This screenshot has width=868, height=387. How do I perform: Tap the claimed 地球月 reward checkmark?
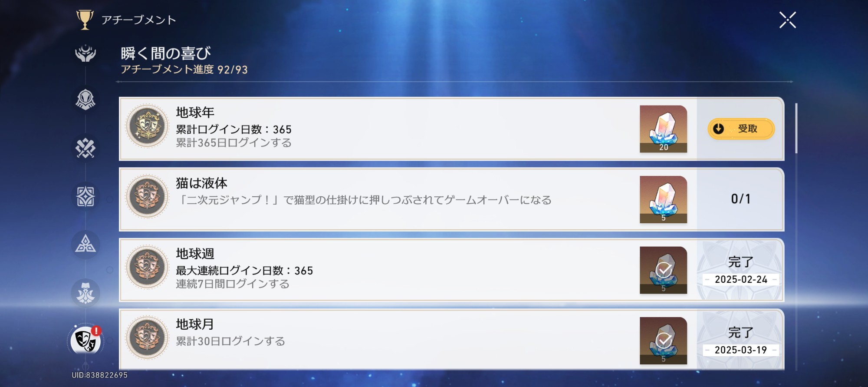coord(663,341)
